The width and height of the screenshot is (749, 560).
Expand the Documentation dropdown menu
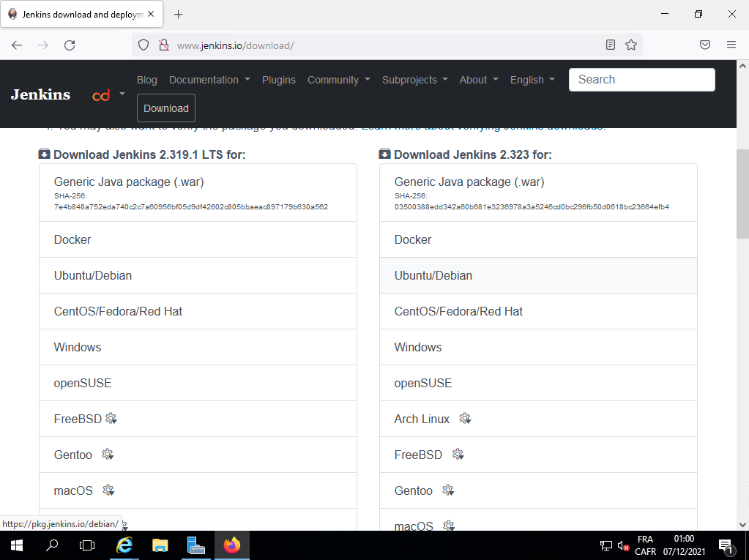coord(209,80)
